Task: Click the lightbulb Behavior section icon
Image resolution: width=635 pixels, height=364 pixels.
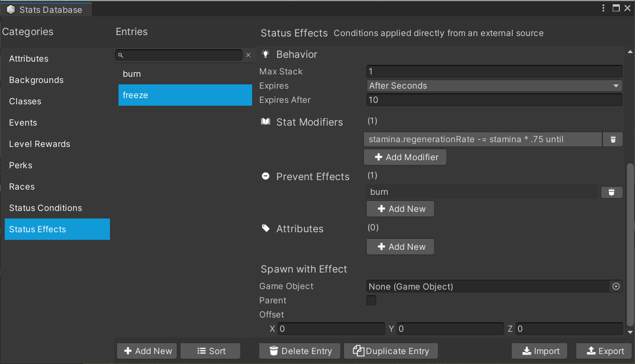Action: (x=266, y=54)
